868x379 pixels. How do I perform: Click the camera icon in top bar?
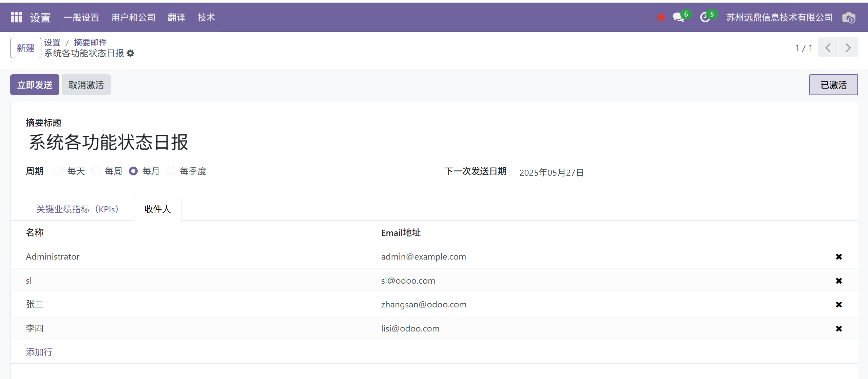(849, 18)
